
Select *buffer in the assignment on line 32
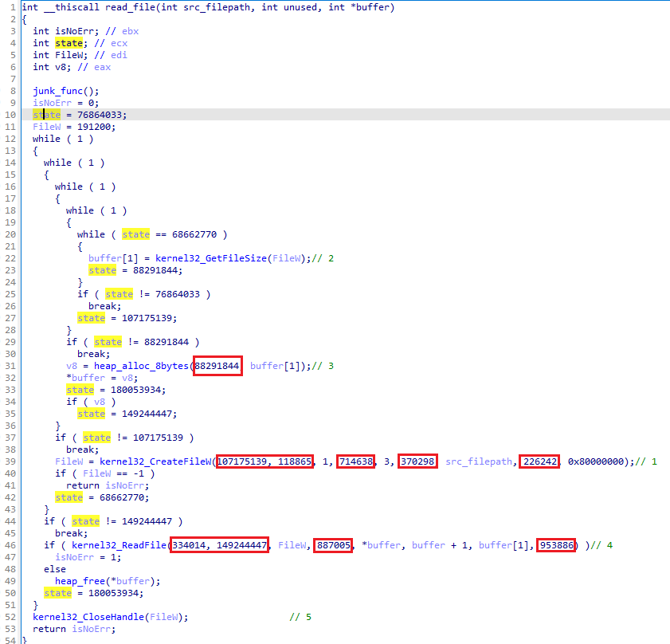[85, 378]
